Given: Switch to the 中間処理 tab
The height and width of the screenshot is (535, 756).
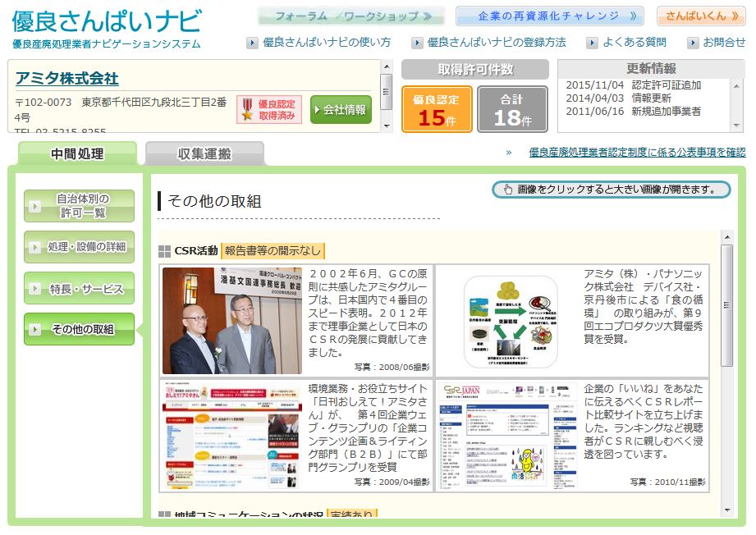Looking at the screenshot, I should pos(77,153).
